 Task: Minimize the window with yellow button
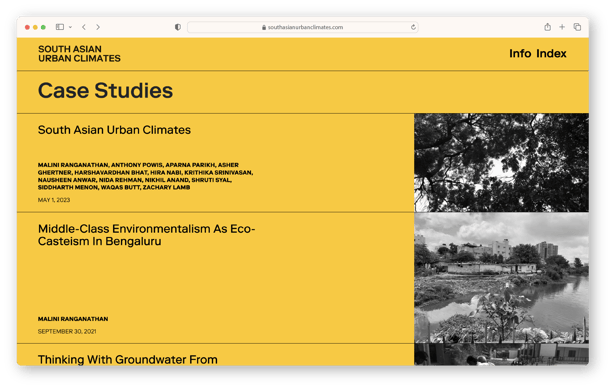[35, 27]
